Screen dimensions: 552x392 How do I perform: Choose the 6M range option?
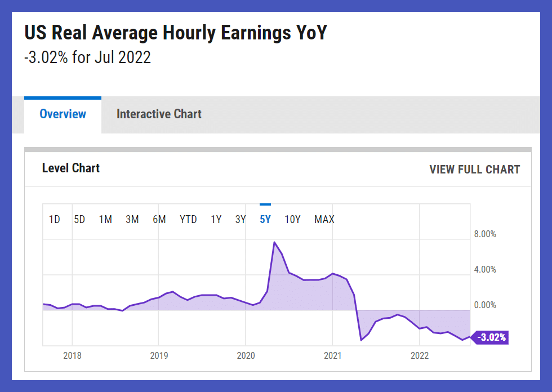click(x=159, y=220)
